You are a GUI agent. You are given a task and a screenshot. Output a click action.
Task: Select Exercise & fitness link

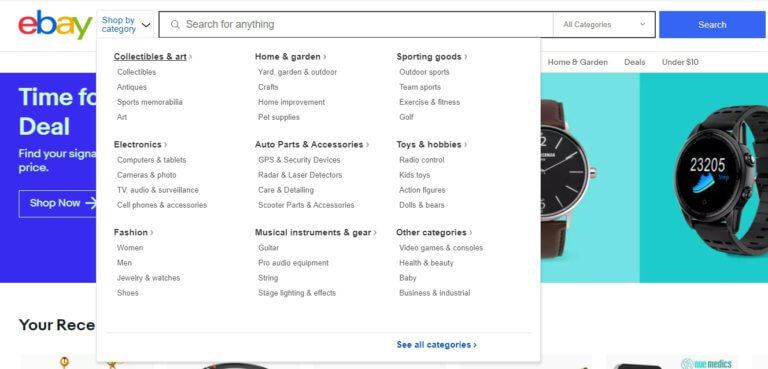click(x=430, y=102)
